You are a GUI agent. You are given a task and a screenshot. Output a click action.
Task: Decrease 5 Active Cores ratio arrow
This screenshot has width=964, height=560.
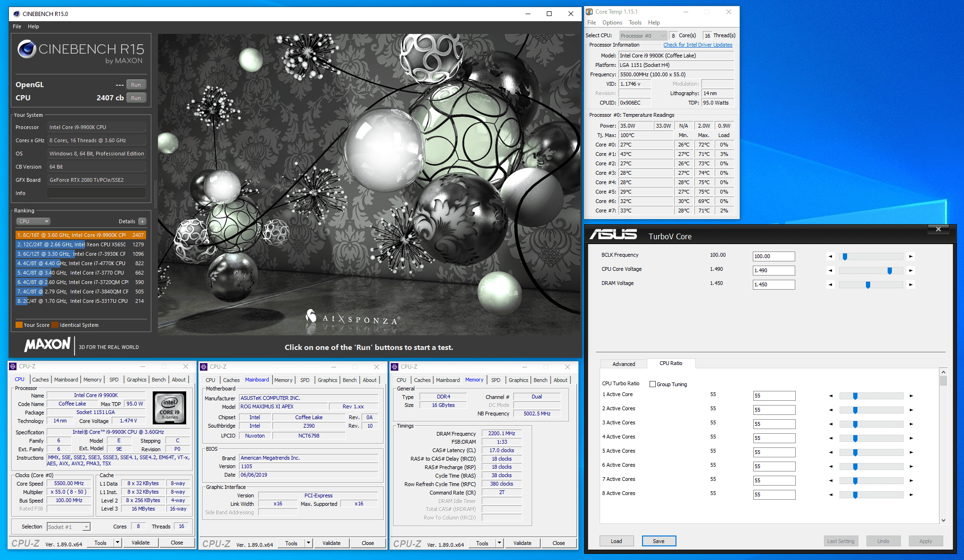pyautogui.click(x=831, y=453)
